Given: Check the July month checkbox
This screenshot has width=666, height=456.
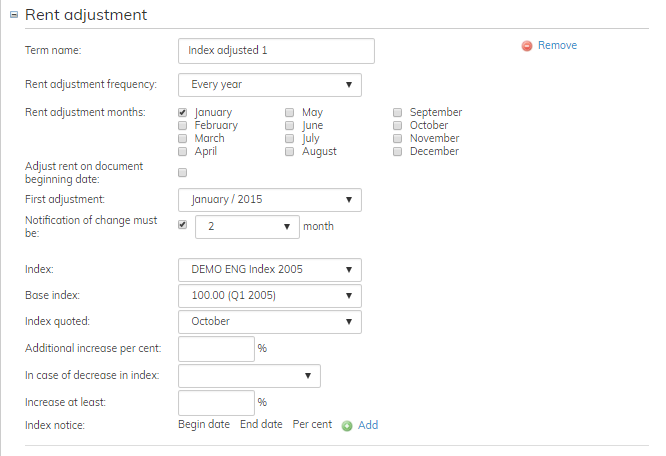Looking at the screenshot, I should pos(290,139).
